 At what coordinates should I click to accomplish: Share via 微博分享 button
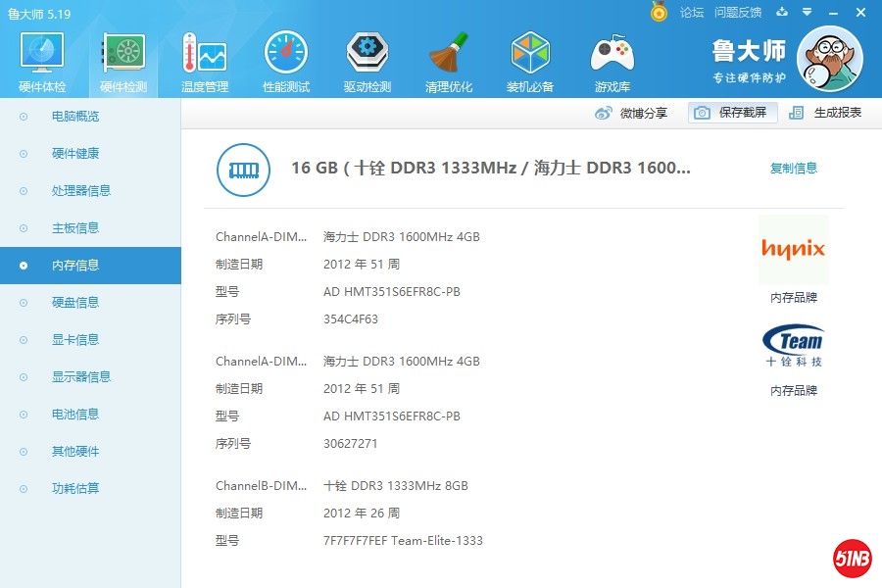[632, 113]
